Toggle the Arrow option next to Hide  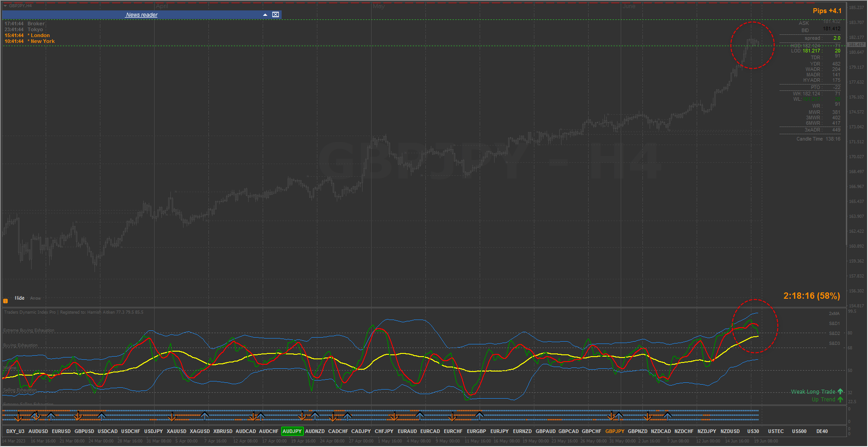point(35,298)
